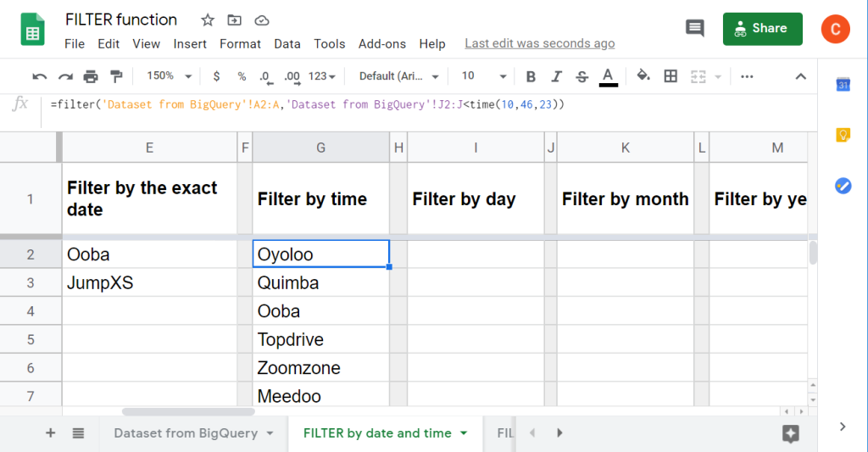Toggle italic text formatting
Viewport: 868px width, 452px height.
(x=556, y=76)
